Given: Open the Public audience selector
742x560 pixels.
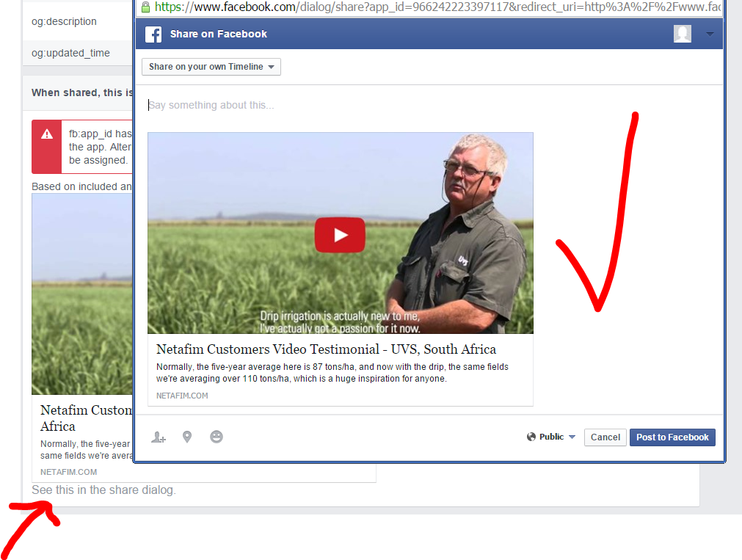Looking at the screenshot, I should coord(551,437).
